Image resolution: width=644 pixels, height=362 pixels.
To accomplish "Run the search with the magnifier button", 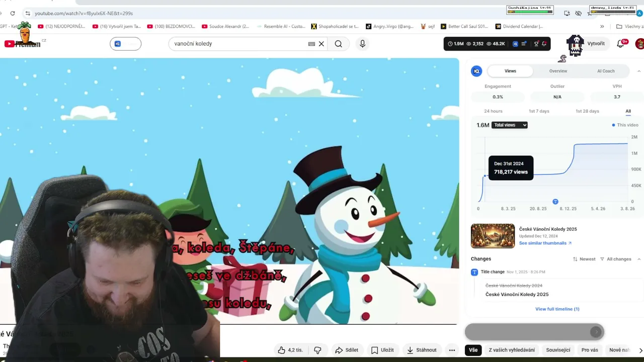I will click(339, 44).
